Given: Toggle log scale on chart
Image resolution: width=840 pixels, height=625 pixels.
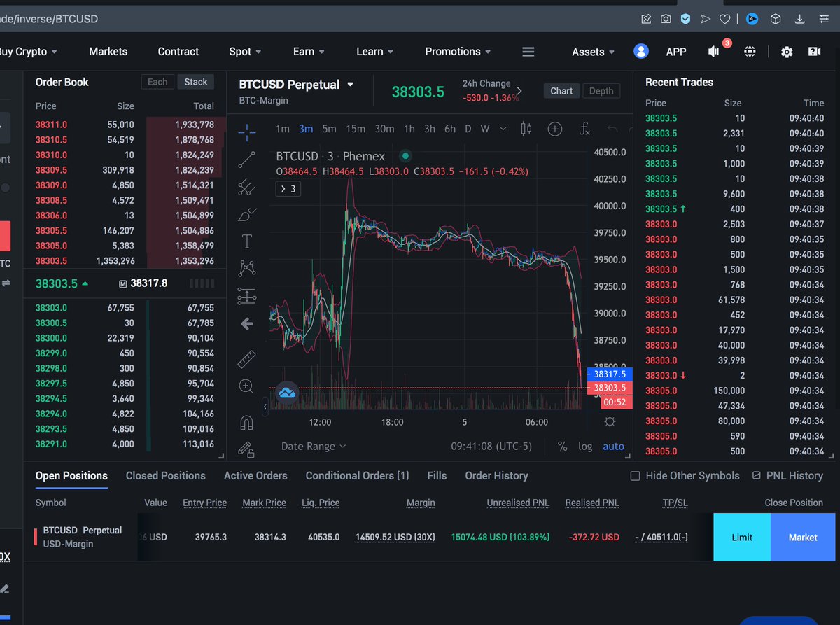Looking at the screenshot, I should [x=585, y=447].
